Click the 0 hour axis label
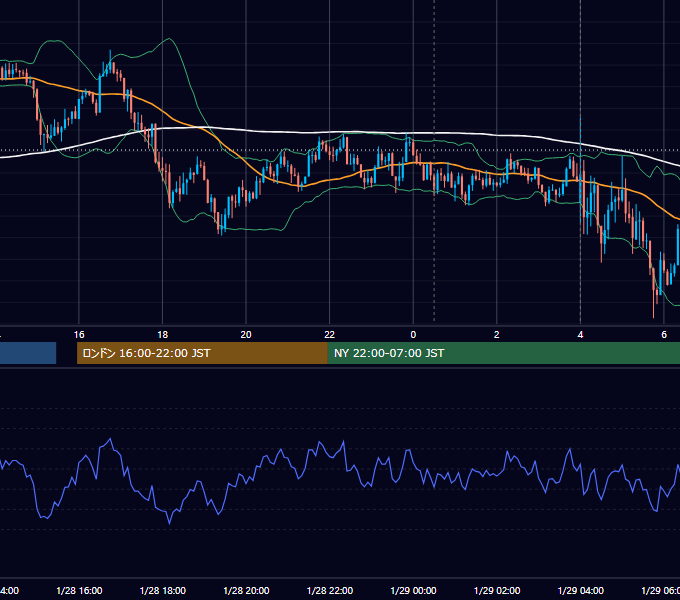The width and height of the screenshot is (680, 600). pos(413,335)
